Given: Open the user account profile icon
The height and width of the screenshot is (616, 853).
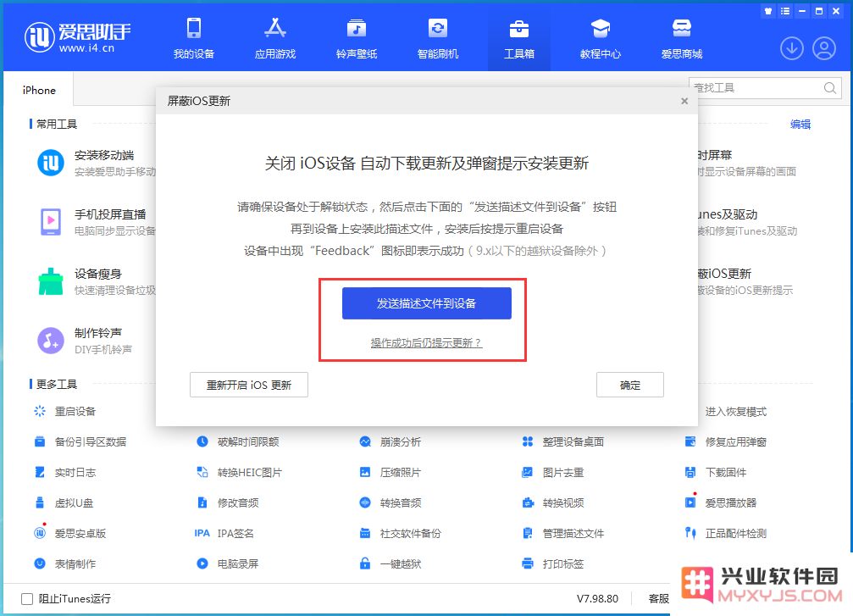Looking at the screenshot, I should tap(824, 48).
